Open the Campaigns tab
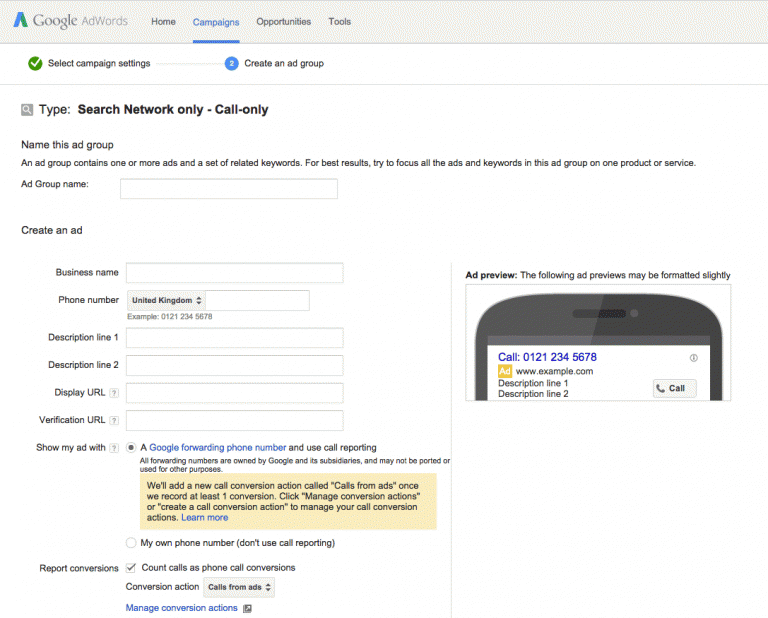The height and width of the screenshot is (618, 768). click(216, 21)
